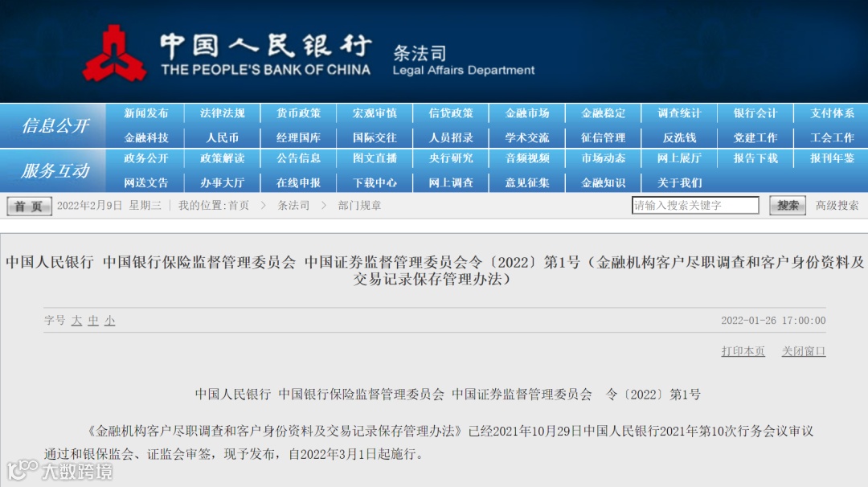The height and width of the screenshot is (487, 868).
Task: Follow the 首页 breadcrumb link
Action: click(x=239, y=205)
